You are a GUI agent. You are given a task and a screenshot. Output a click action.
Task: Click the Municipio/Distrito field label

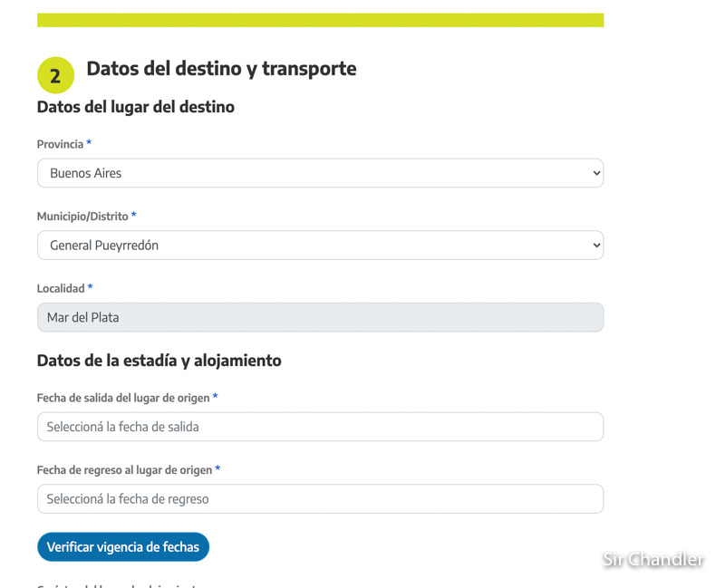pos(82,217)
